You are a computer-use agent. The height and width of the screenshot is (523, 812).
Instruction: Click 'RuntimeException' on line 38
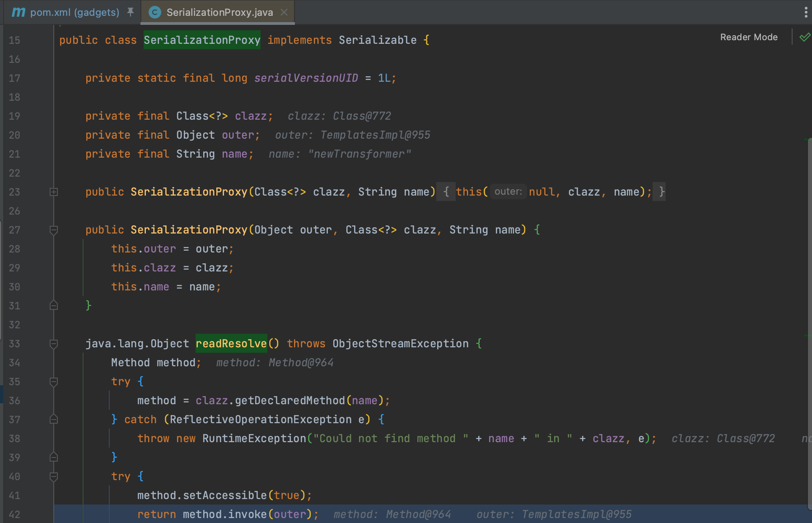pyautogui.click(x=254, y=439)
